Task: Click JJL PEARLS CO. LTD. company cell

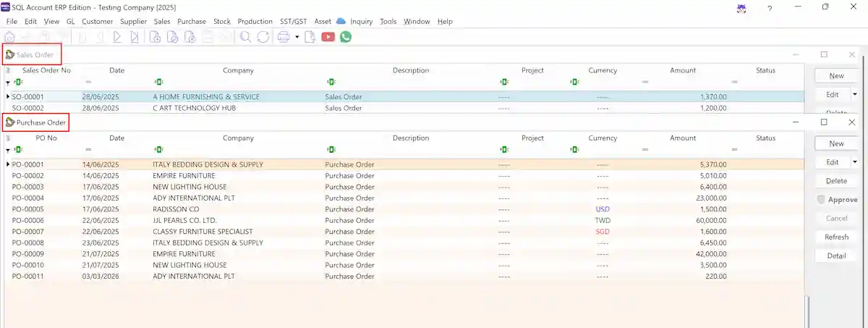Action: [x=184, y=220]
